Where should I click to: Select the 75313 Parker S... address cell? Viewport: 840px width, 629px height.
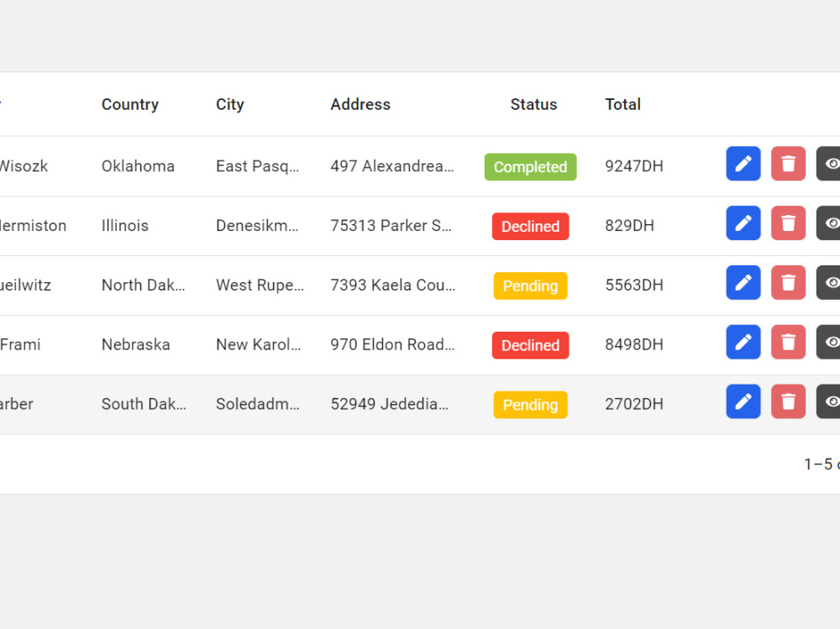391,226
